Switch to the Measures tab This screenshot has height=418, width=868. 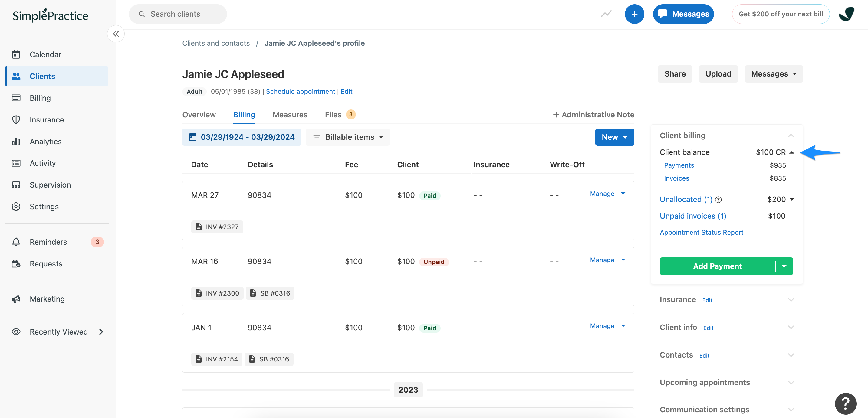point(290,115)
